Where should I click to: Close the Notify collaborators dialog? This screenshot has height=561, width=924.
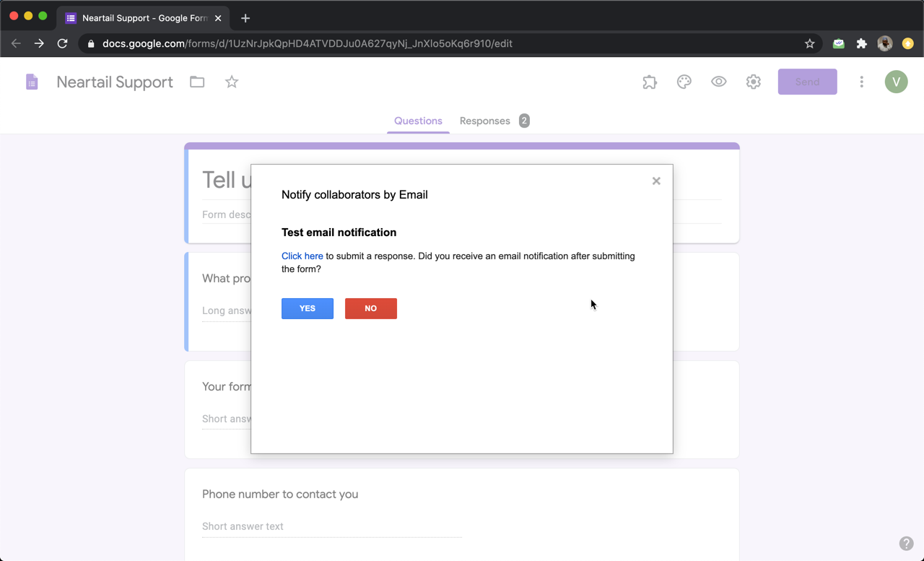click(x=656, y=181)
